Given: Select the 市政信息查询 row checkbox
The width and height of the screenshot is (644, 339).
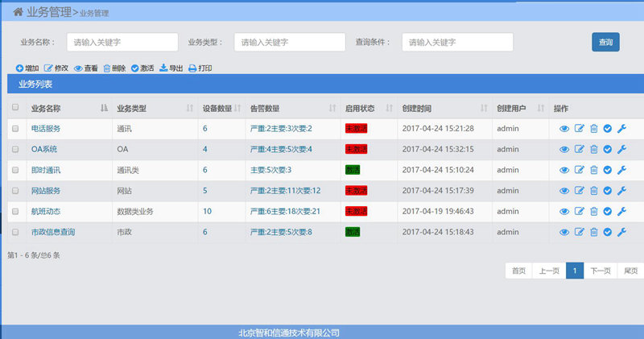Looking at the screenshot, I should pyautogui.click(x=15, y=232).
